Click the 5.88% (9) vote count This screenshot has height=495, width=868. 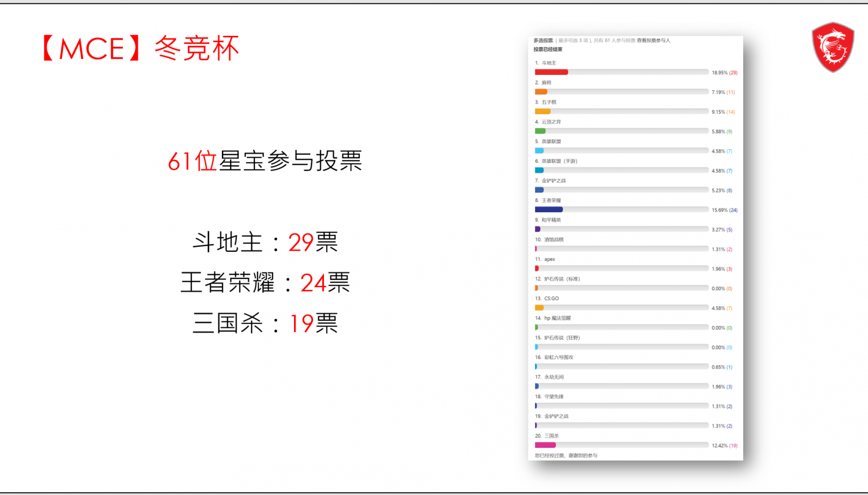pyautogui.click(x=722, y=131)
